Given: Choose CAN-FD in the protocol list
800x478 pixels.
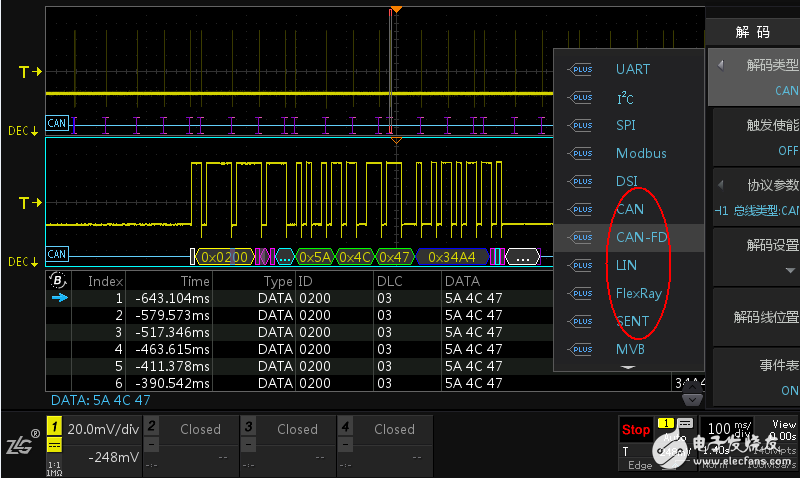Looking at the screenshot, I should [x=641, y=237].
